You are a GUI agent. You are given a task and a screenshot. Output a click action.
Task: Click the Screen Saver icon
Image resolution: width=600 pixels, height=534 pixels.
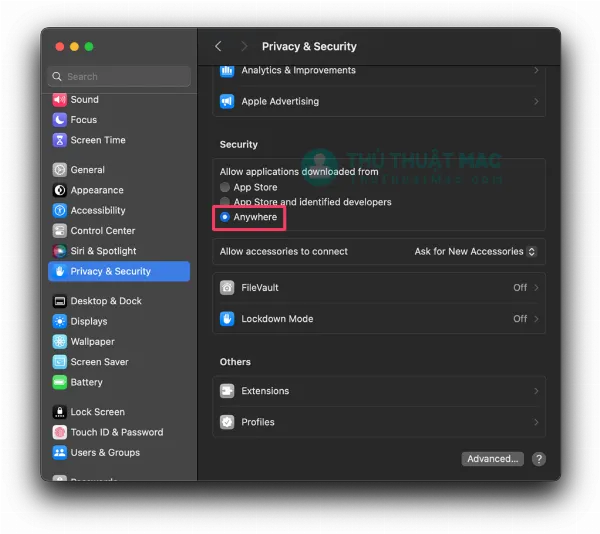pyautogui.click(x=59, y=362)
